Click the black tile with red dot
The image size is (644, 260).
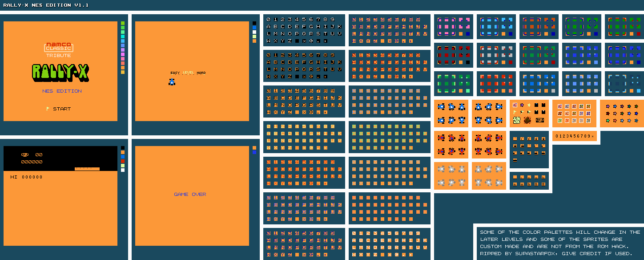pos(543,105)
